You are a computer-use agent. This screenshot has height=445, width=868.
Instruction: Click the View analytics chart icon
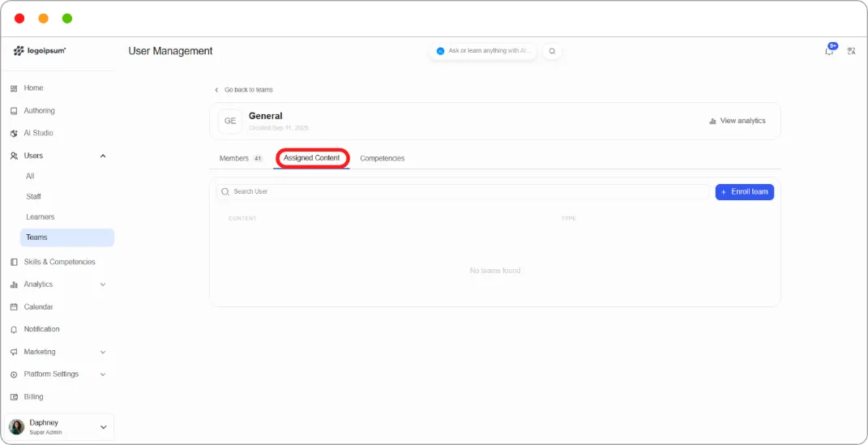(713, 122)
